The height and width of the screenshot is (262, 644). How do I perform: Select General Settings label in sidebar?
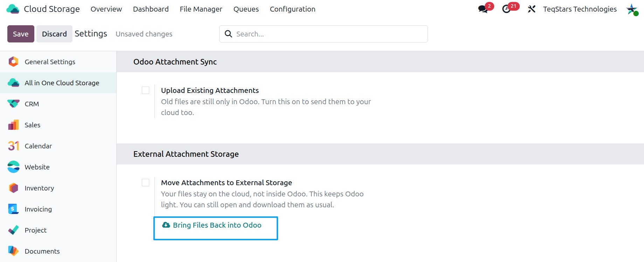(50, 62)
